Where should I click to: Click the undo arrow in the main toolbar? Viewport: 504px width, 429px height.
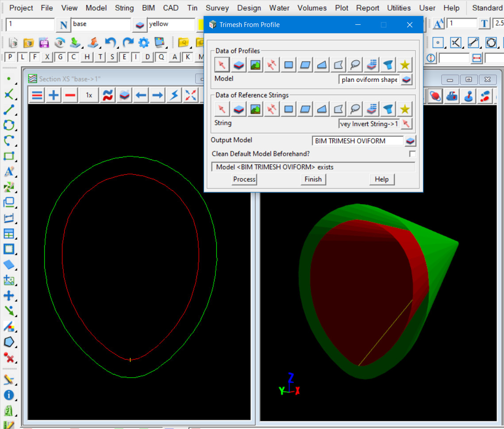point(110,43)
